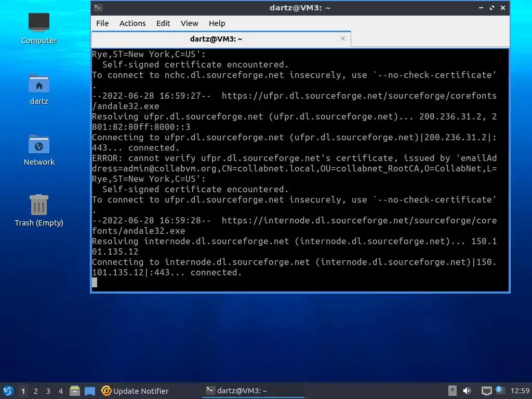Launch the file manager from the panel
Screen dimensions: 532x399
75,391
